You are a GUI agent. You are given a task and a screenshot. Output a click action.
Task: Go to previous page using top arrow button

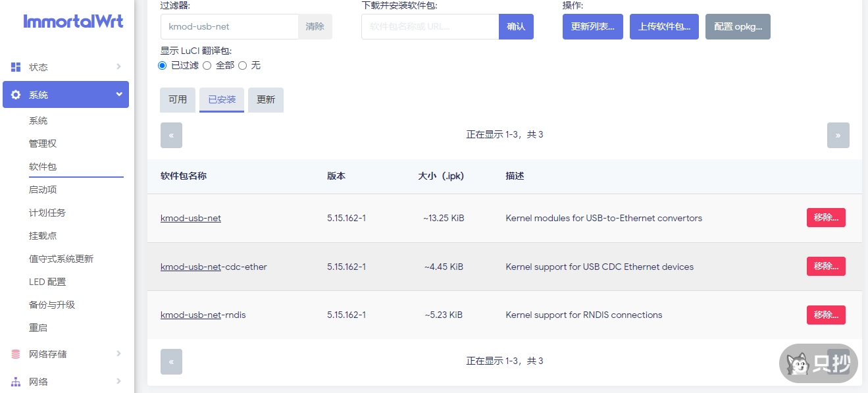point(171,135)
